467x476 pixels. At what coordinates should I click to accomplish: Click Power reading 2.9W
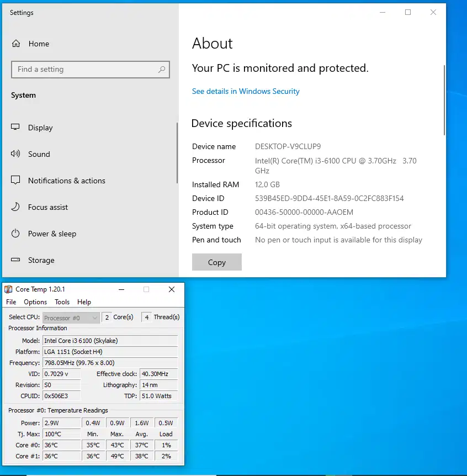pos(62,423)
